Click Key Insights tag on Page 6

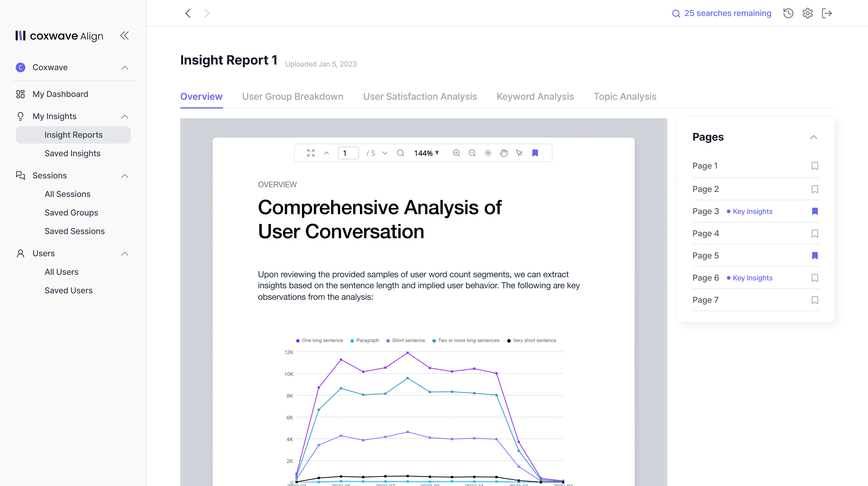[x=749, y=278]
